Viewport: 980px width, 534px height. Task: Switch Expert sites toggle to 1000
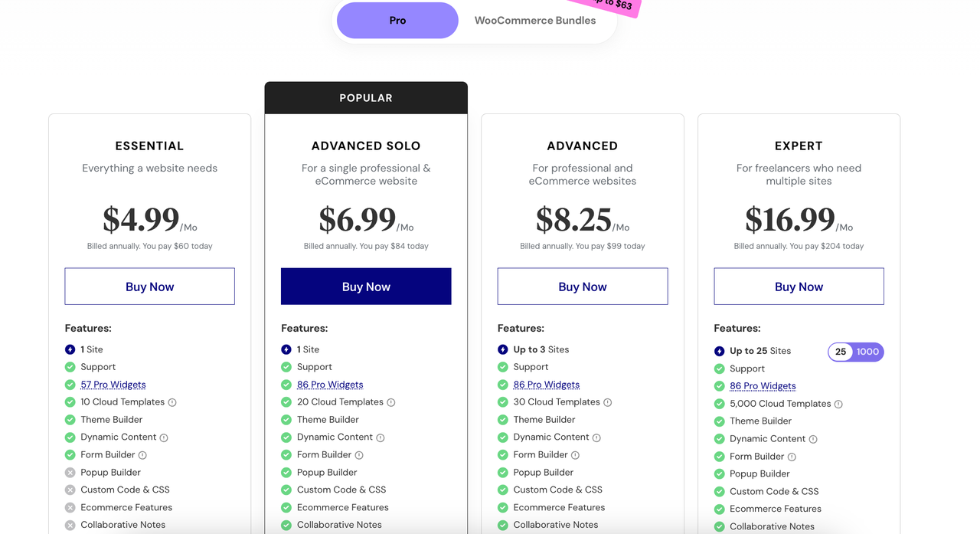867,352
